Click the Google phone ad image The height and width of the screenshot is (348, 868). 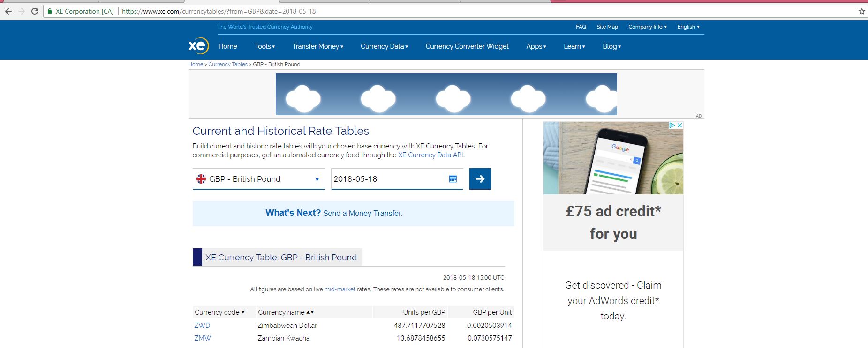coord(613,158)
